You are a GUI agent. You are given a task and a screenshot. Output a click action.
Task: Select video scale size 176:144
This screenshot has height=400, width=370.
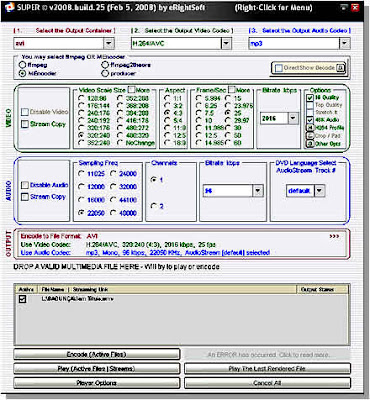coord(81,106)
